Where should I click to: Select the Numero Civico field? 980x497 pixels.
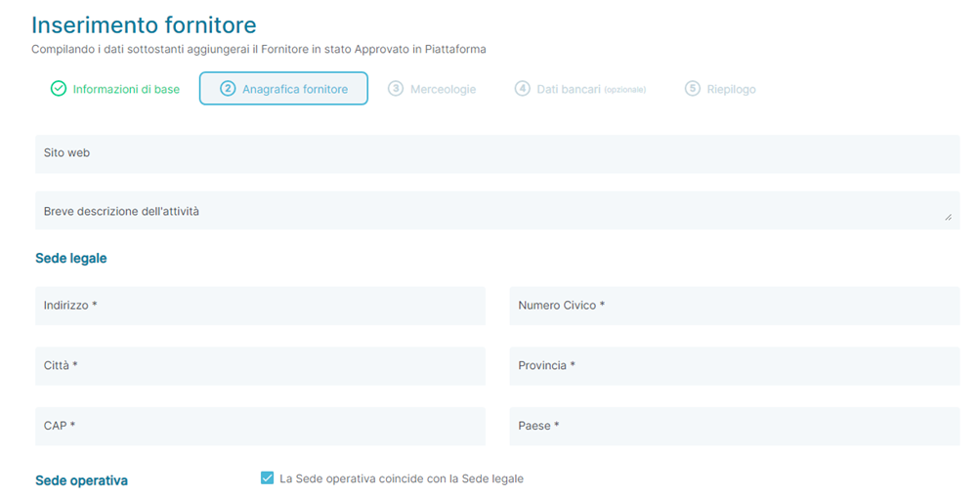(735, 306)
